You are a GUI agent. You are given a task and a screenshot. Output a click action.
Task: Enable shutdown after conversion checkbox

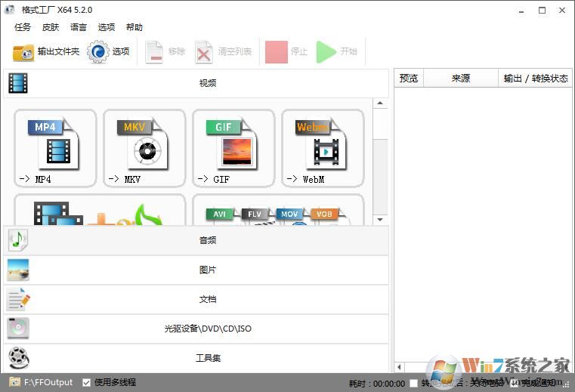coord(413,384)
